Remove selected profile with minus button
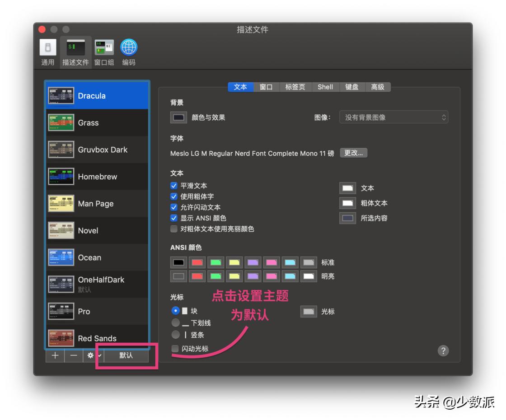506x420 pixels. [74, 355]
